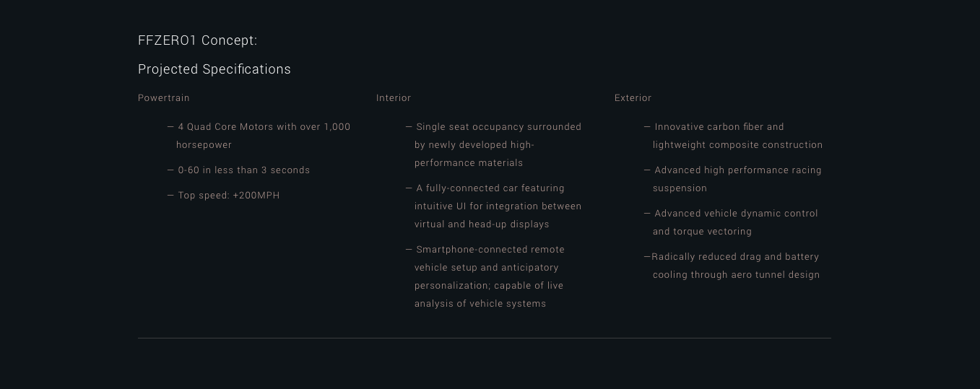Image resolution: width=980 pixels, height=389 pixels.
Task: Click the virtual and head-up displays line
Action: pos(482,224)
